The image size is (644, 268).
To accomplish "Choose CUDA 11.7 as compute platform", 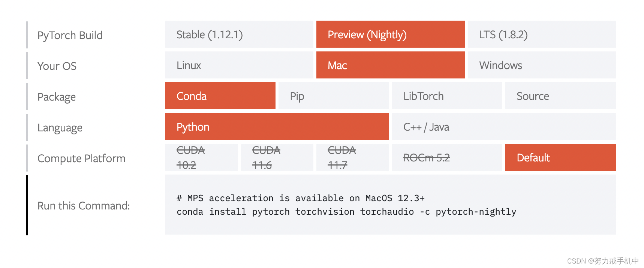I will coord(352,157).
